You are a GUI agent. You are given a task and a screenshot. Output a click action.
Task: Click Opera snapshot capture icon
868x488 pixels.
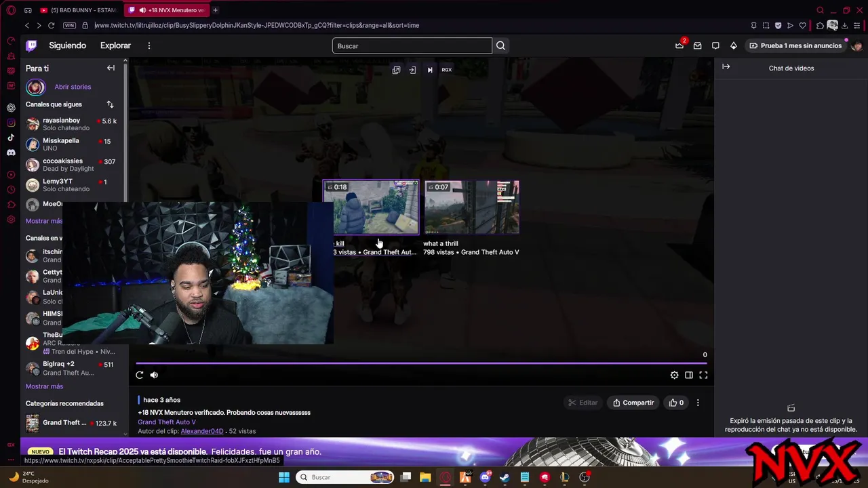[766, 25]
